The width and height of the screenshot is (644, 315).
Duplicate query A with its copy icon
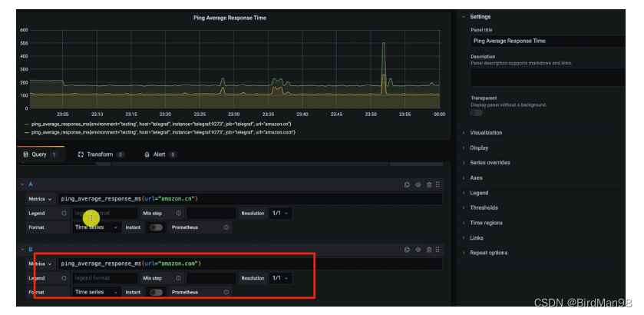407,184
